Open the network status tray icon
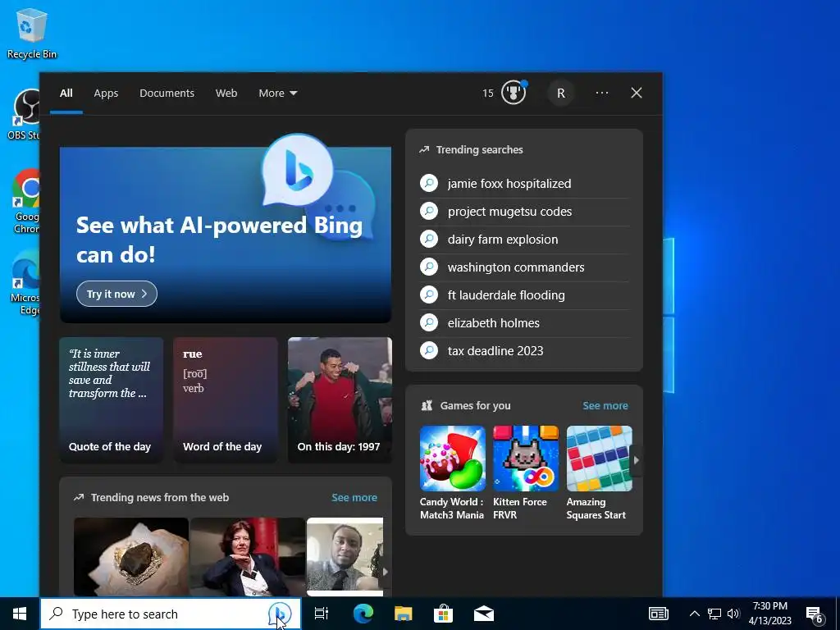Image resolution: width=840 pixels, height=630 pixels. click(714, 614)
